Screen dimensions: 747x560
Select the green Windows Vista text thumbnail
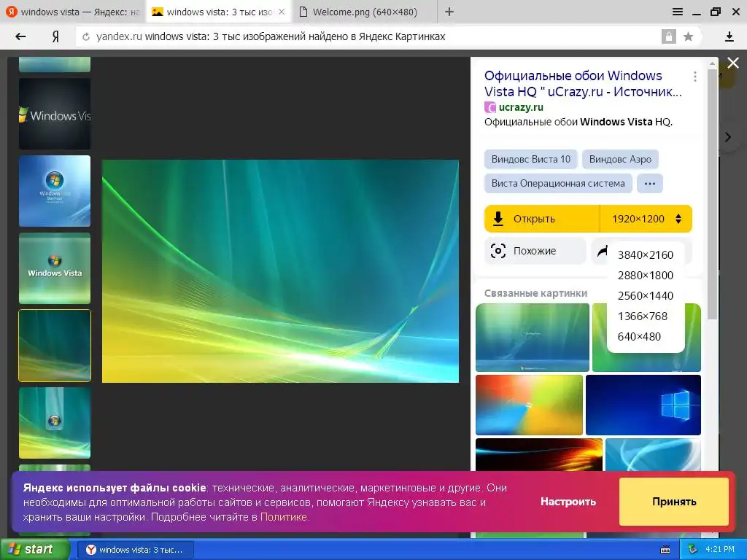click(54, 268)
